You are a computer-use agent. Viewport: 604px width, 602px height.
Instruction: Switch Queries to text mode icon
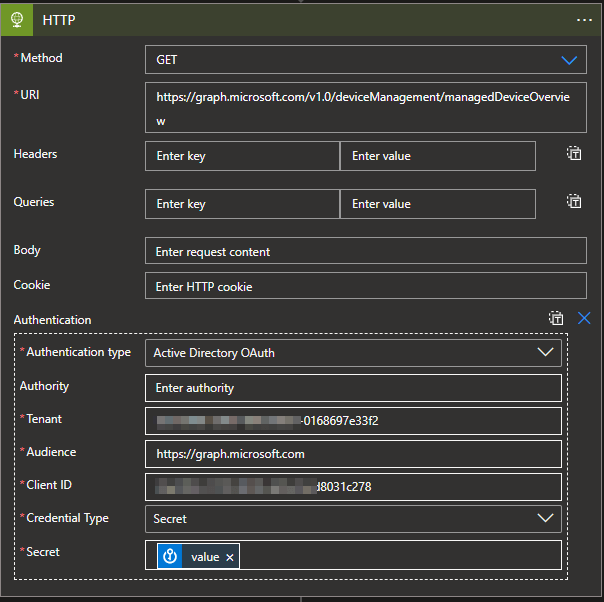[574, 202]
